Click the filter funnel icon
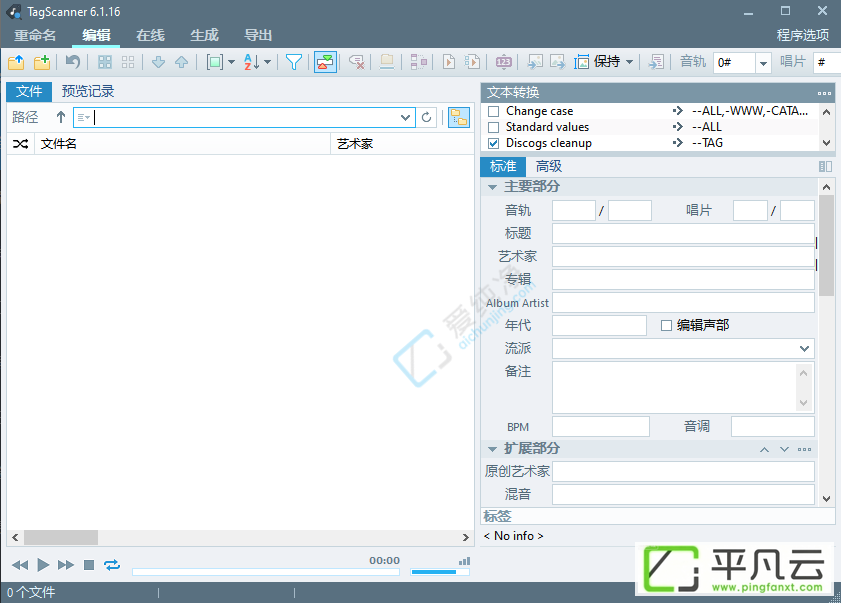The width and height of the screenshot is (841, 603). point(293,62)
